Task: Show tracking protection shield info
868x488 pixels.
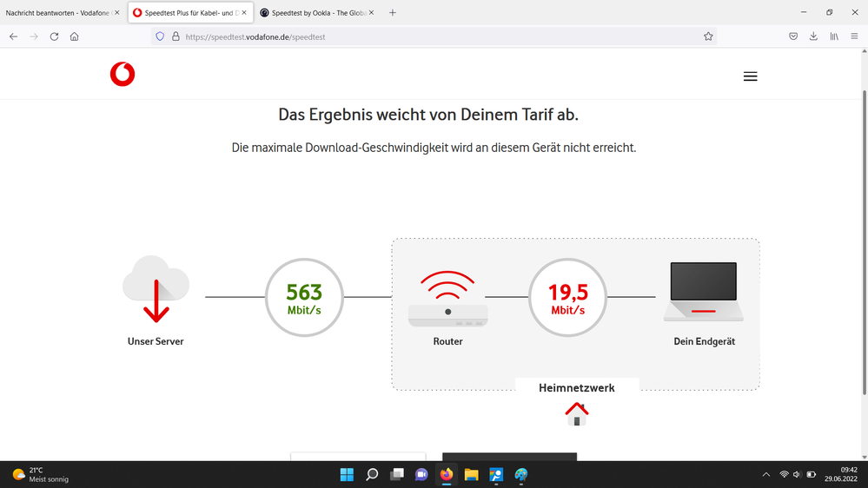Action: [160, 36]
